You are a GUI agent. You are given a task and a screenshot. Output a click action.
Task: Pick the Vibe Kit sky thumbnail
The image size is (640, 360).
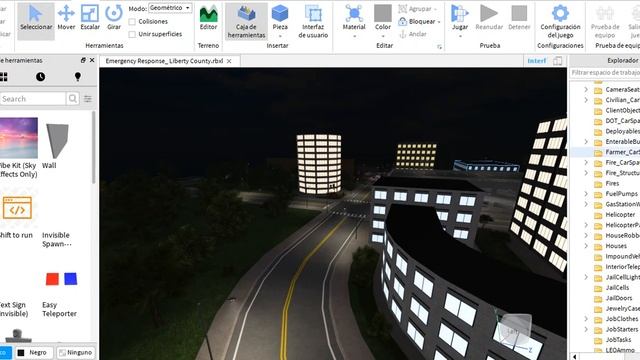coord(18,138)
